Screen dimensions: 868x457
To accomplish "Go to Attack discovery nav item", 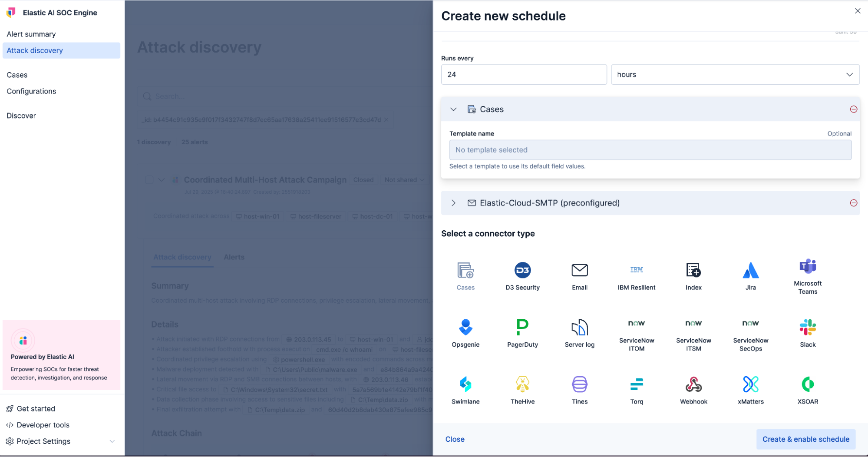I will 61,50.
